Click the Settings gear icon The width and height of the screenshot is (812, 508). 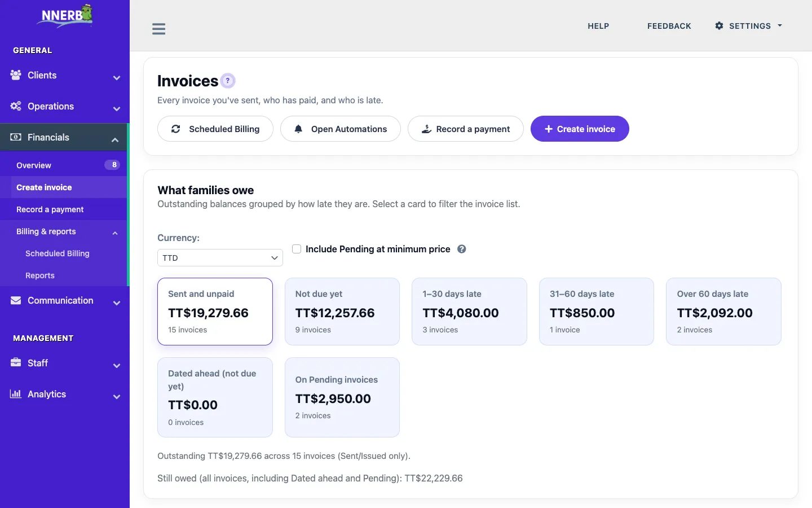[x=719, y=26]
